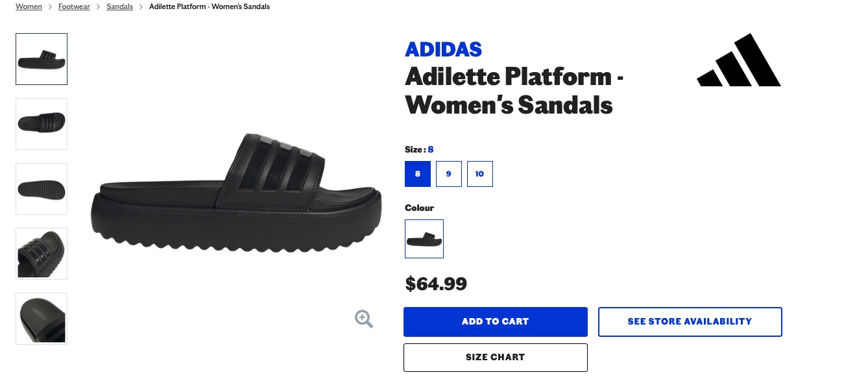Pick size 10 option
The image size is (868, 381).
coord(480,174)
